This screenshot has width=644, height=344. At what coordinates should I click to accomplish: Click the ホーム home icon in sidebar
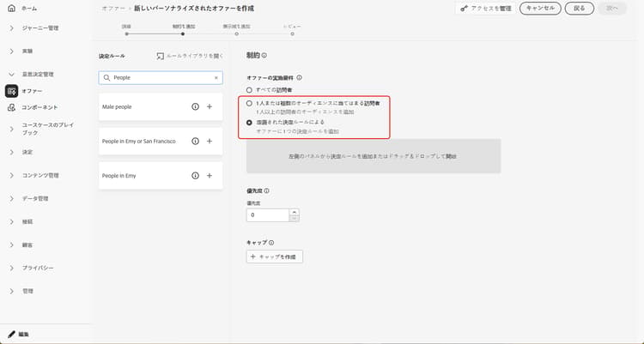pyautogui.click(x=11, y=9)
